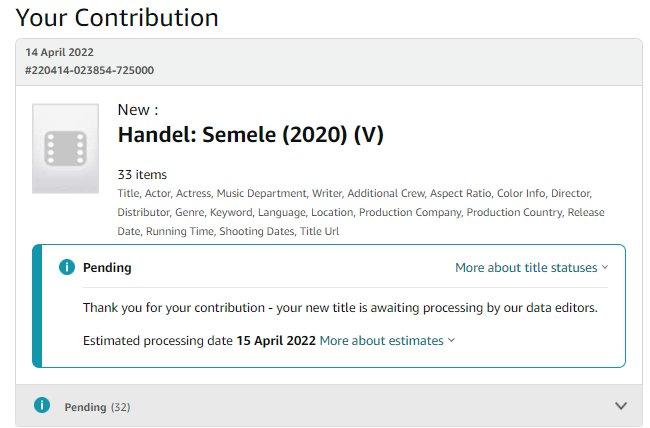Viewport: 650px width, 428px height.
Task: Open the chevron after 'More about title statuses'
Action: click(x=605, y=268)
